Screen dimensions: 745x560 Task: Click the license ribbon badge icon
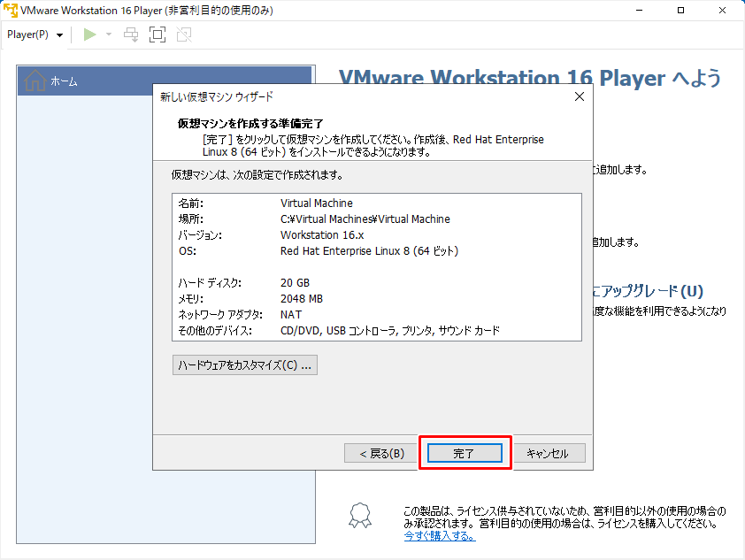[357, 516]
